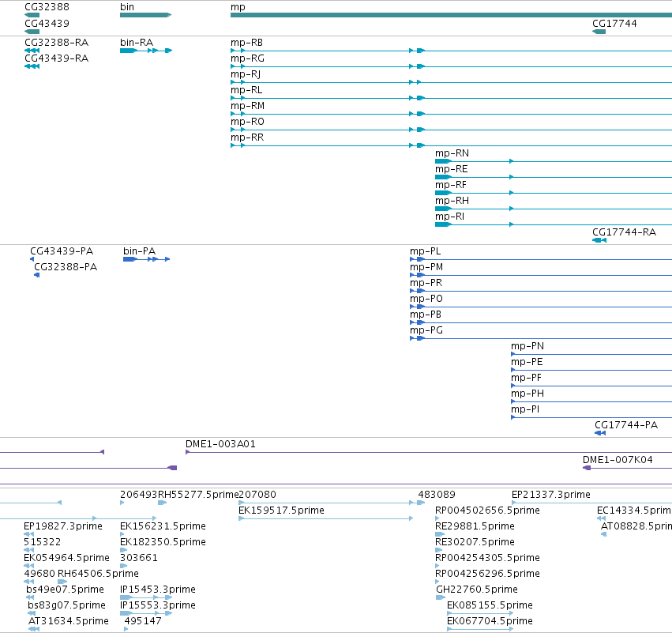The height and width of the screenshot is (633, 672).
Task: Select the EP19827.3prime EST label
Action: [63, 526]
